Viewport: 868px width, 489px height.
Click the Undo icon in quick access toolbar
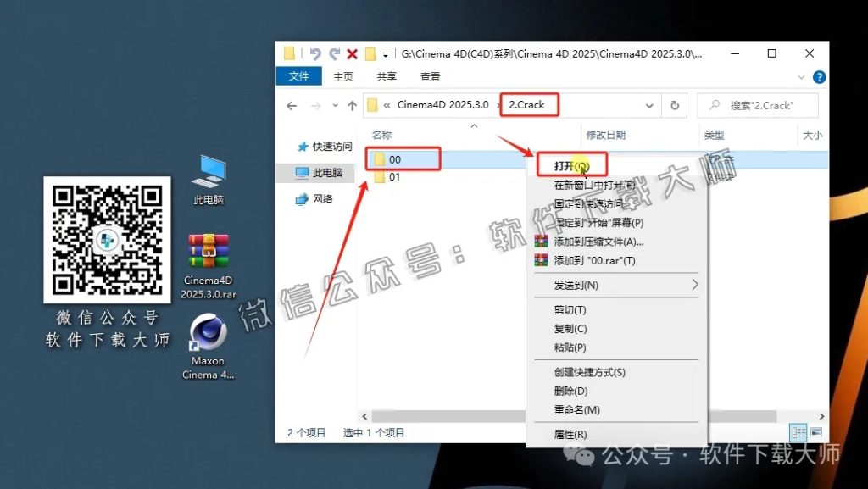(x=316, y=53)
